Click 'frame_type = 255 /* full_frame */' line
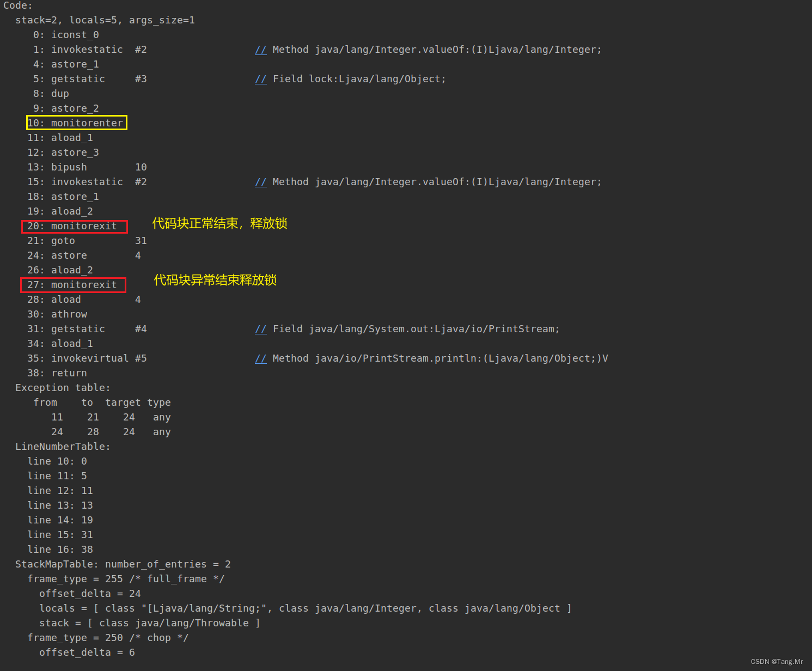This screenshot has width=812, height=671. (126, 579)
